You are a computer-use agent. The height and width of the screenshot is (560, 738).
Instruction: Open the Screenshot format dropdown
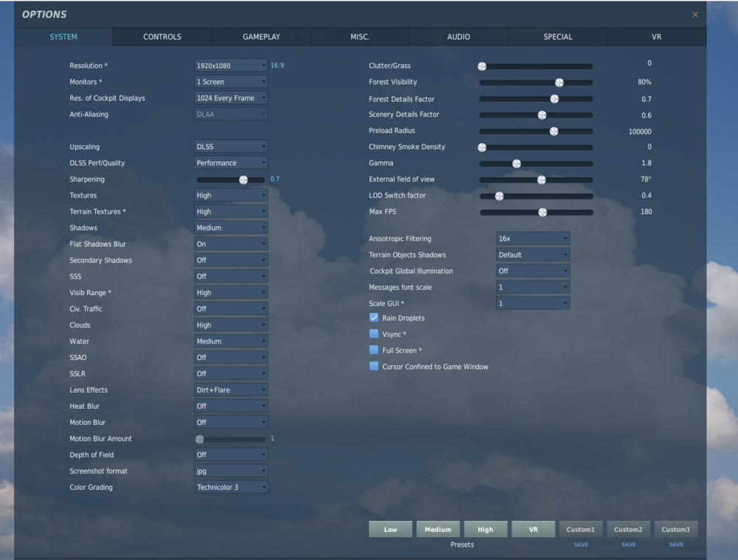tap(230, 471)
